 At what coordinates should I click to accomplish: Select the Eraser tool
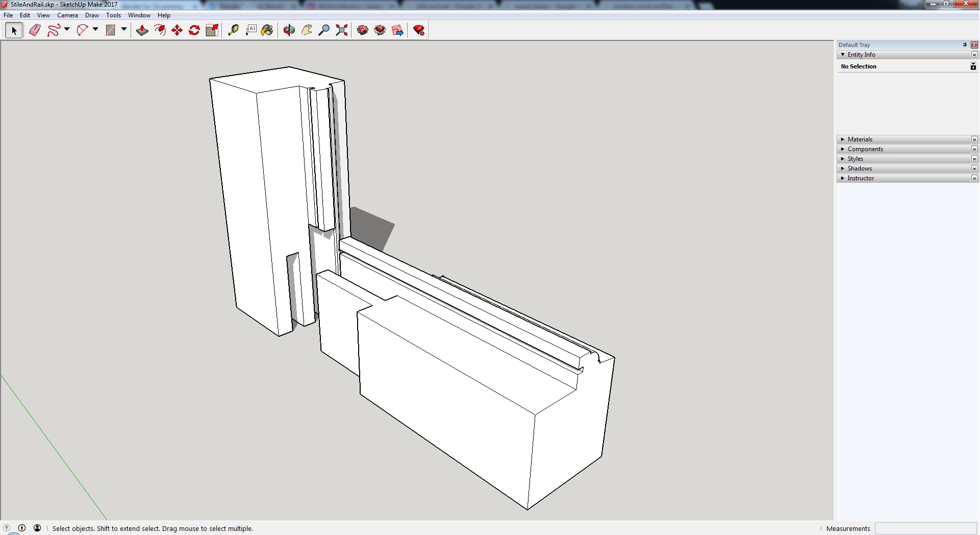point(35,31)
